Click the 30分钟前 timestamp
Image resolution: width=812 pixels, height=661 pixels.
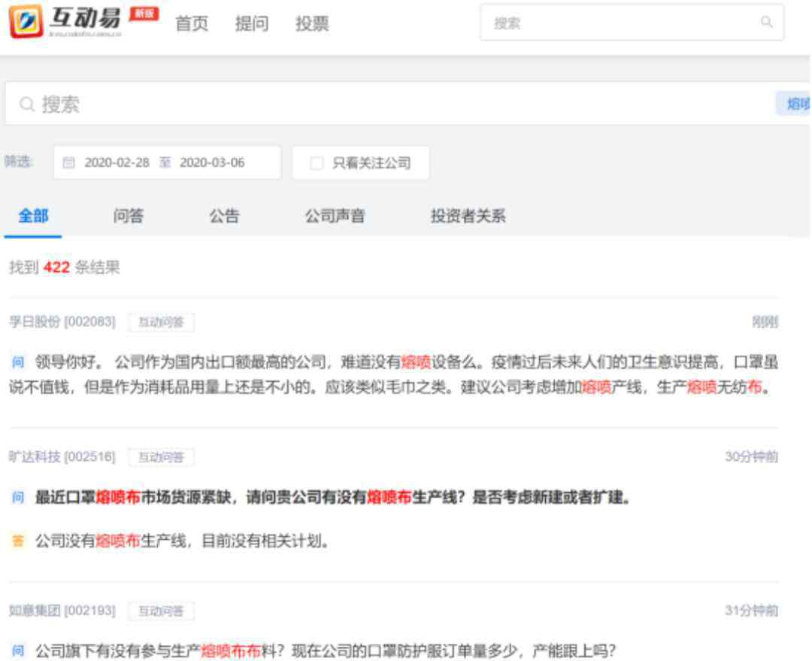[x=751, y=456]
